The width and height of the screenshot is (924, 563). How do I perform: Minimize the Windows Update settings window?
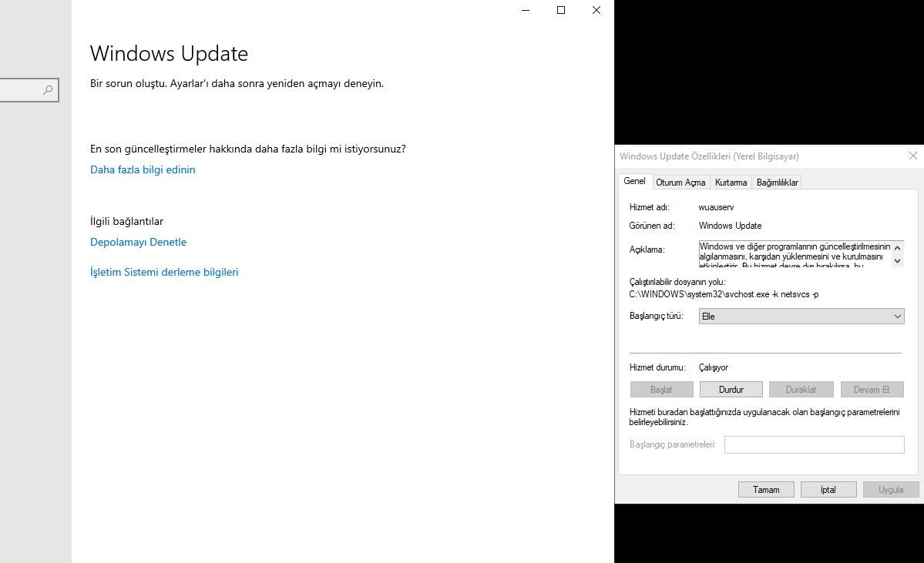526,10
